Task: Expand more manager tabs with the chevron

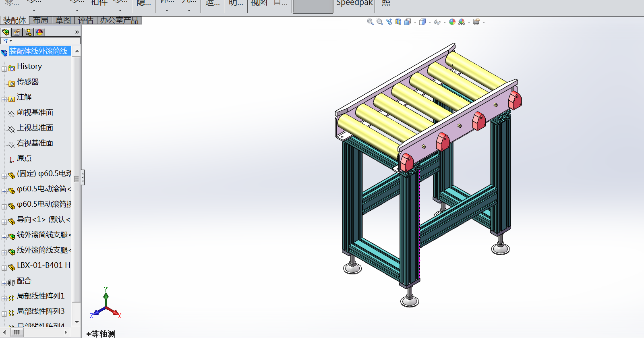Action: point(77,32)
